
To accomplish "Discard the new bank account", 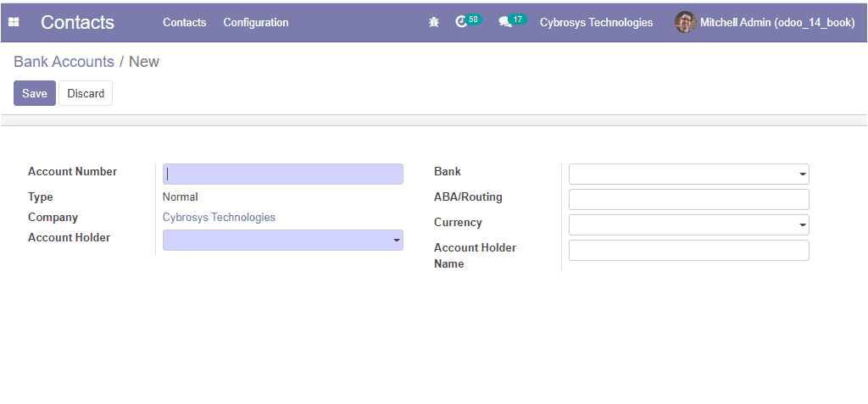I will [86, 93].
